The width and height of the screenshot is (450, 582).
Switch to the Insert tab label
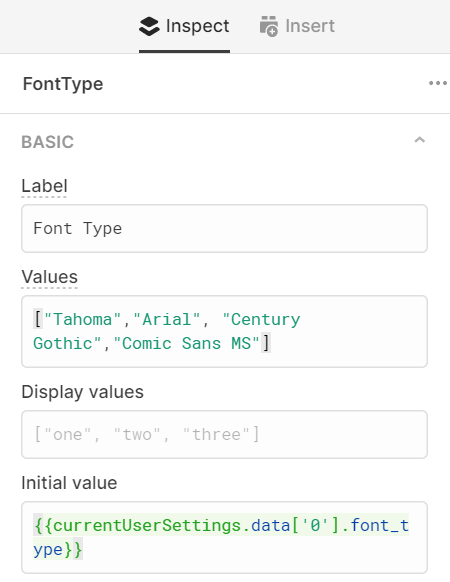pos(310,26)
